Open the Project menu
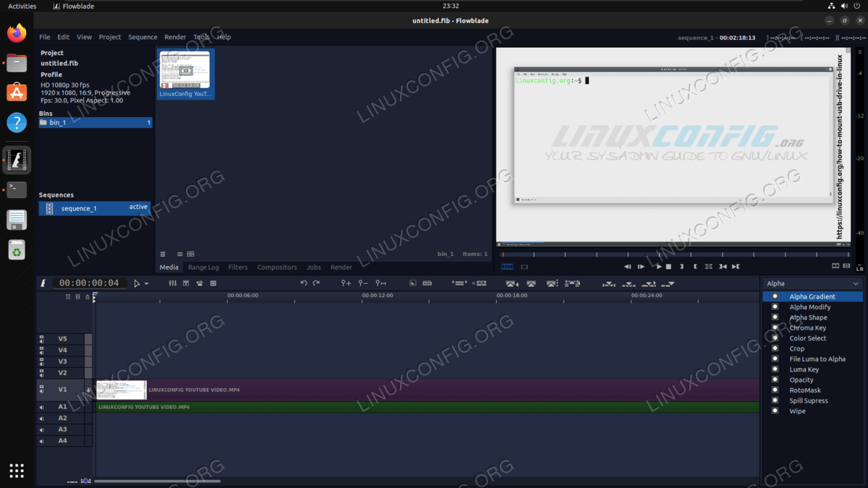The image size is (868, 488). click(x=110, y=37)
